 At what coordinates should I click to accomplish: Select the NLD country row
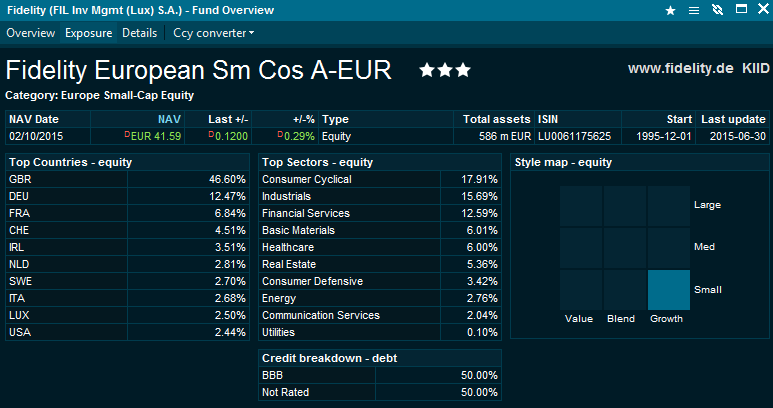(x=128, y=264)
